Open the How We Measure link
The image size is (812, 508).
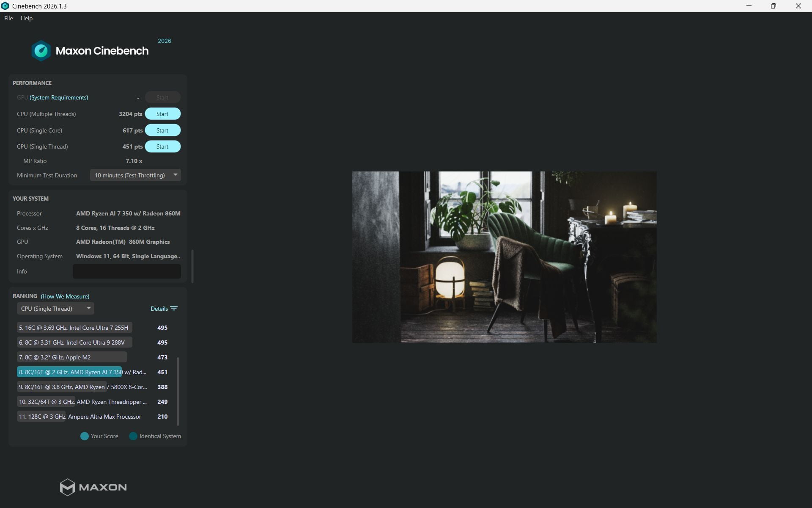(65, 296)
